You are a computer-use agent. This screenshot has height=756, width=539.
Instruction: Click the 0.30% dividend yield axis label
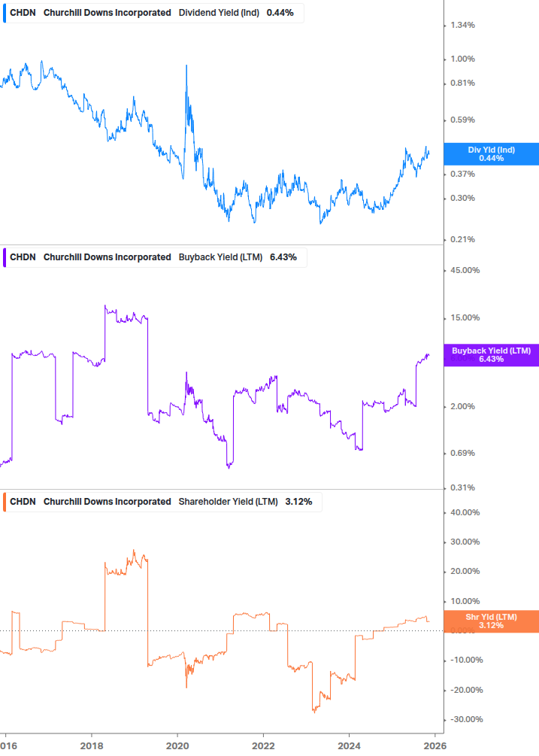(462, 198)
